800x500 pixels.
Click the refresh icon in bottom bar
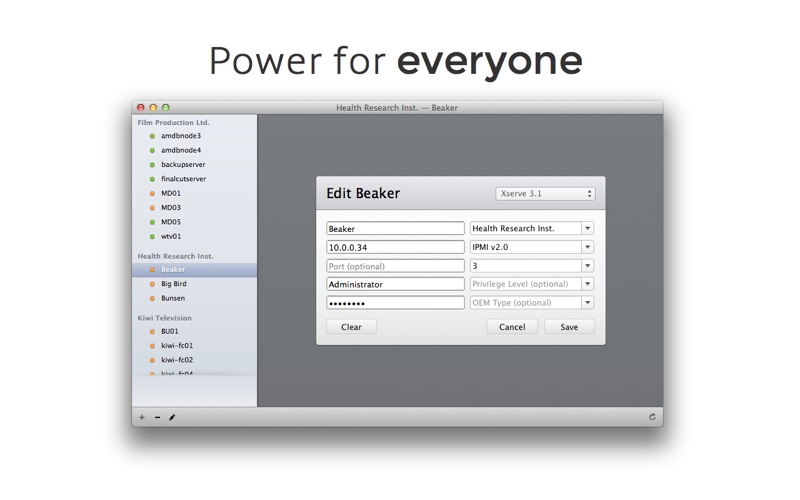click(652, 417)
